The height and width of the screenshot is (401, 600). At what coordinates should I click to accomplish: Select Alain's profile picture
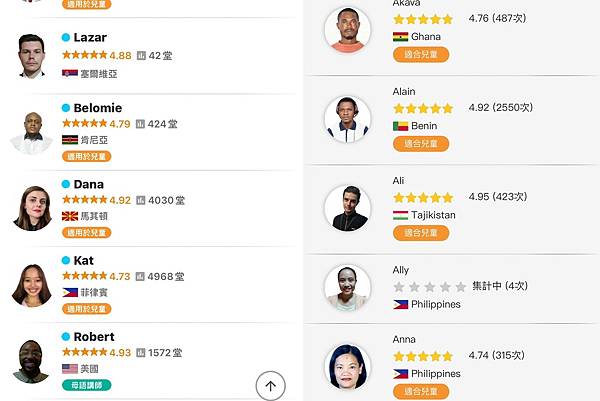[x=347, y=119]
